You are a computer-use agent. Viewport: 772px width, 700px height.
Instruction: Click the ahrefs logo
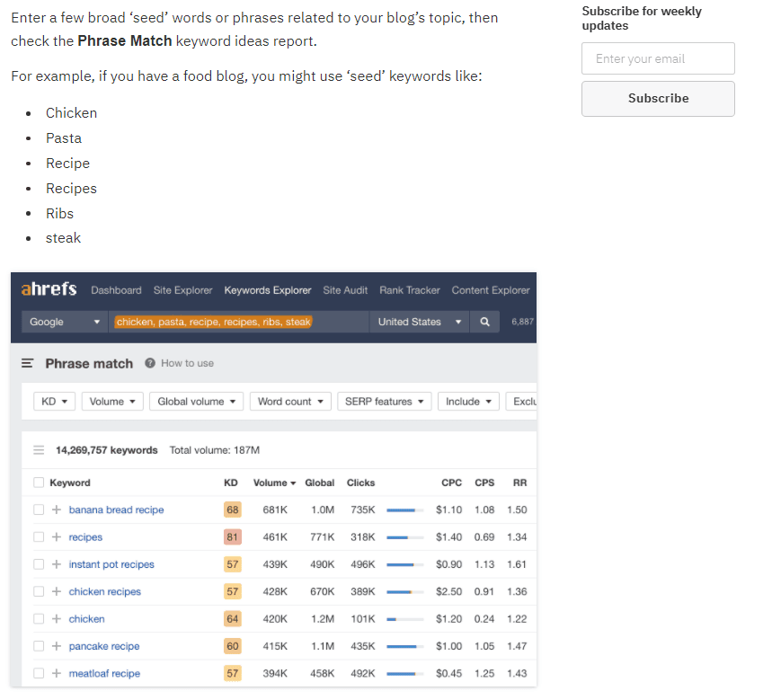tap(47, 289)
